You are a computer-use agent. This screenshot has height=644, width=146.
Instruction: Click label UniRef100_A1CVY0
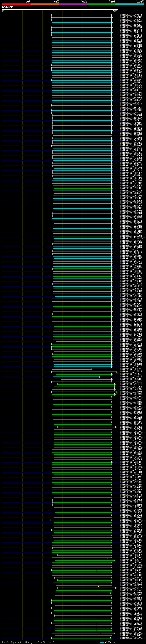pos(131,630)
